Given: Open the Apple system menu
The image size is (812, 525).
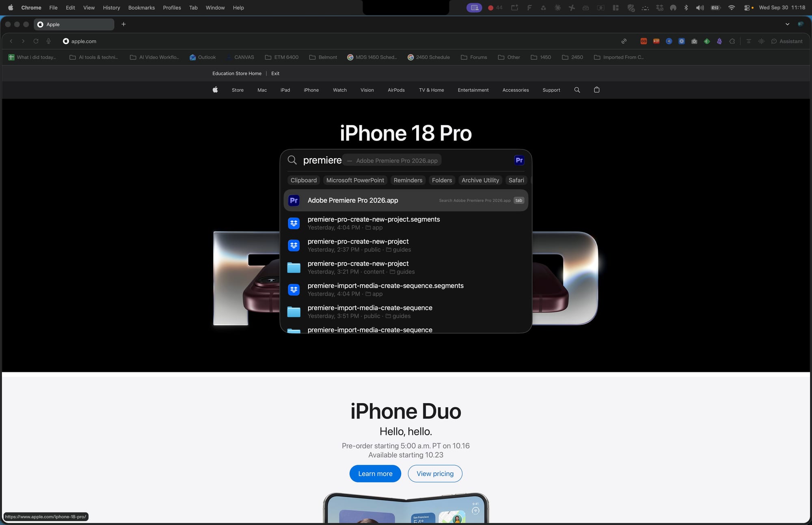Looking at the screenshot, I should (11, 7).
